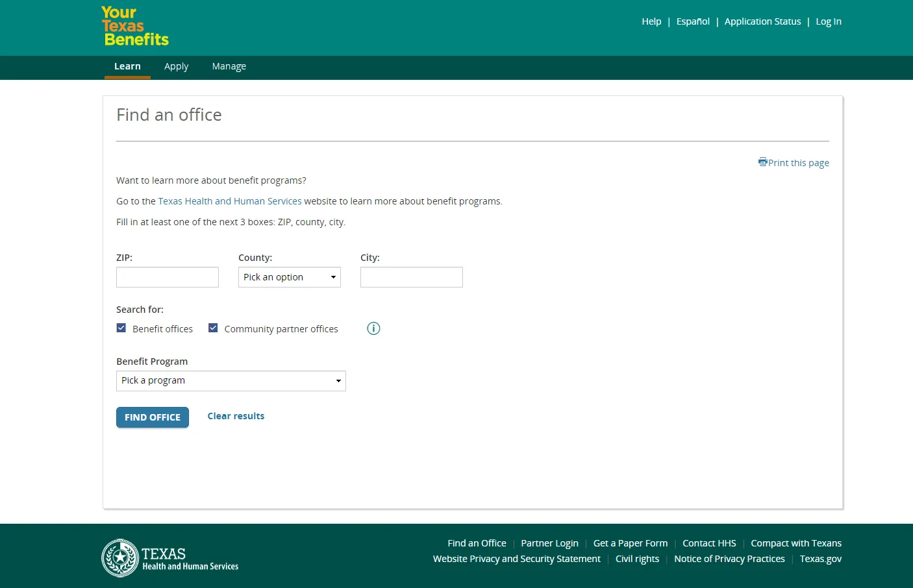Screen dimensions: 913x588
Task: Click Log In in the header
Action: pyautogui.click(x=829, y=21)
